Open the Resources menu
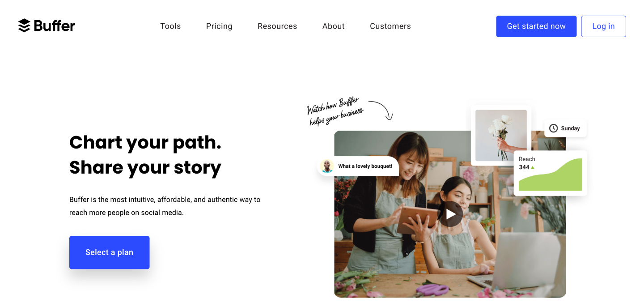The image size is (644, 302). coord(277,26)
